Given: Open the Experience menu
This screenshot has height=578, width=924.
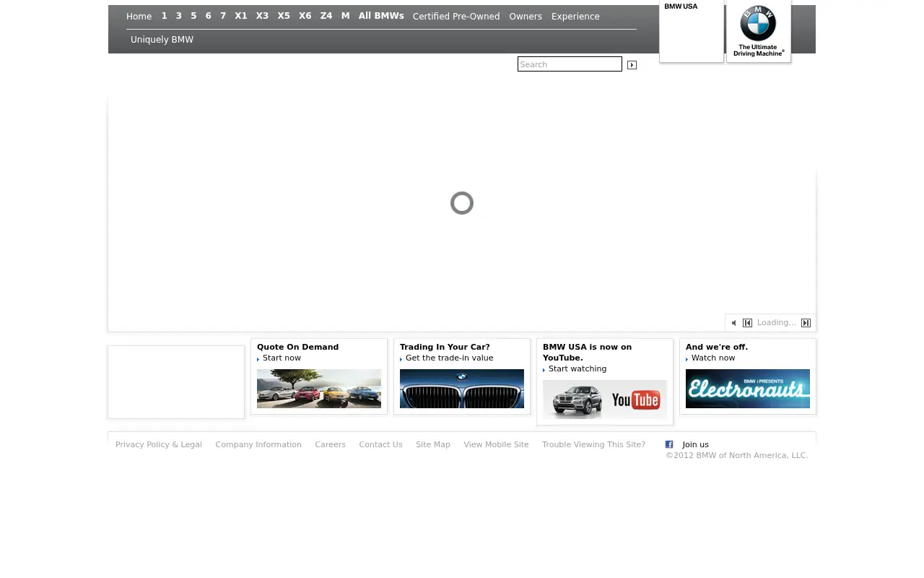Looking at the screenshot, I should coord(575,17).
